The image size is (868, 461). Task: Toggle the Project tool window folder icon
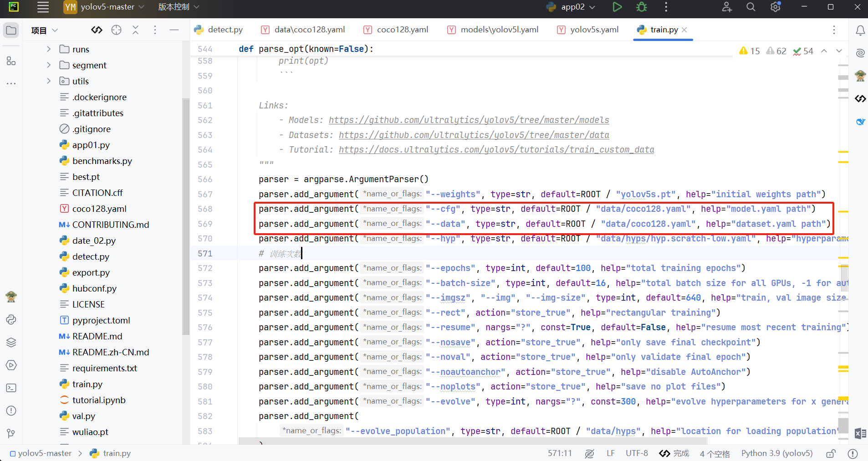(11, 31)
